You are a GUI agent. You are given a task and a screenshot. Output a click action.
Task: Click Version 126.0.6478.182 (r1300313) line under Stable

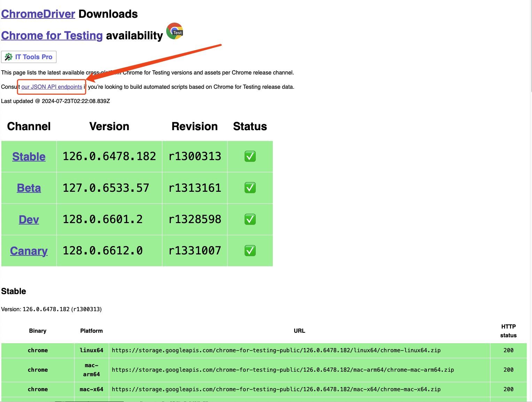(x=52, y=309)
